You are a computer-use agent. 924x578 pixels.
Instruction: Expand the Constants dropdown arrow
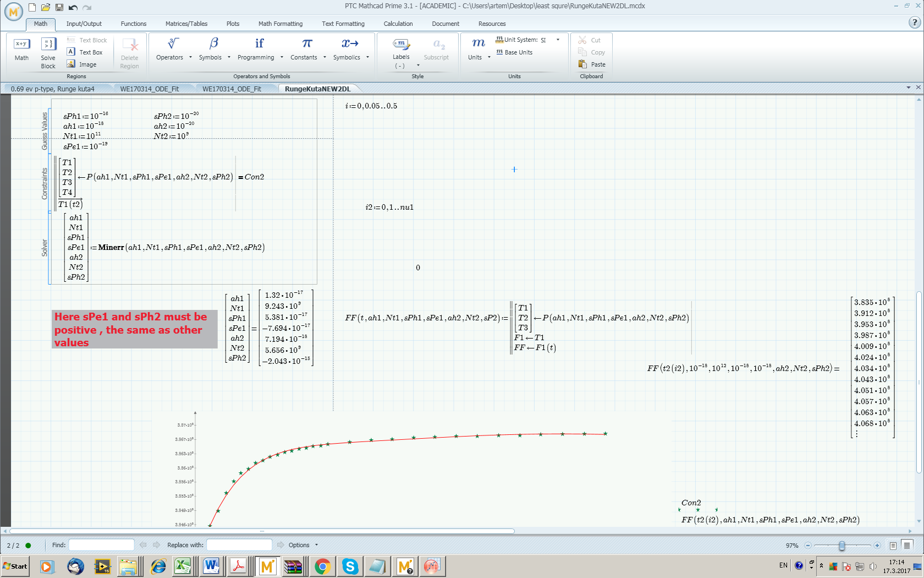tap(324, 57)
